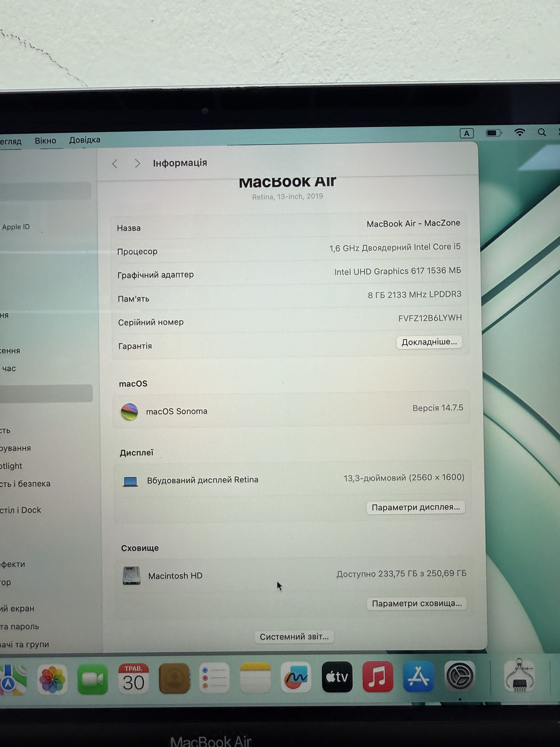Click the battery status icon

[x=494, y=133]
